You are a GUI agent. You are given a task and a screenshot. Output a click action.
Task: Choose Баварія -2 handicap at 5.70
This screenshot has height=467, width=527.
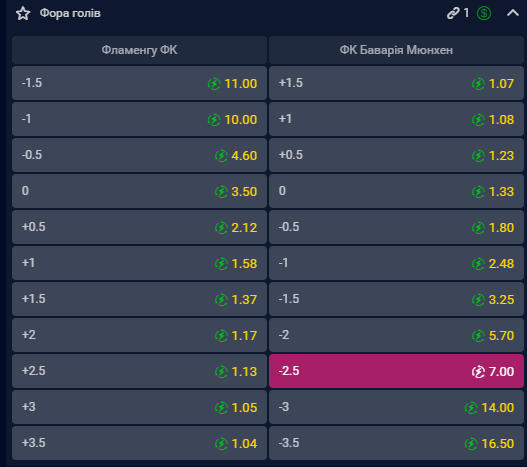[x=396, y=335]
